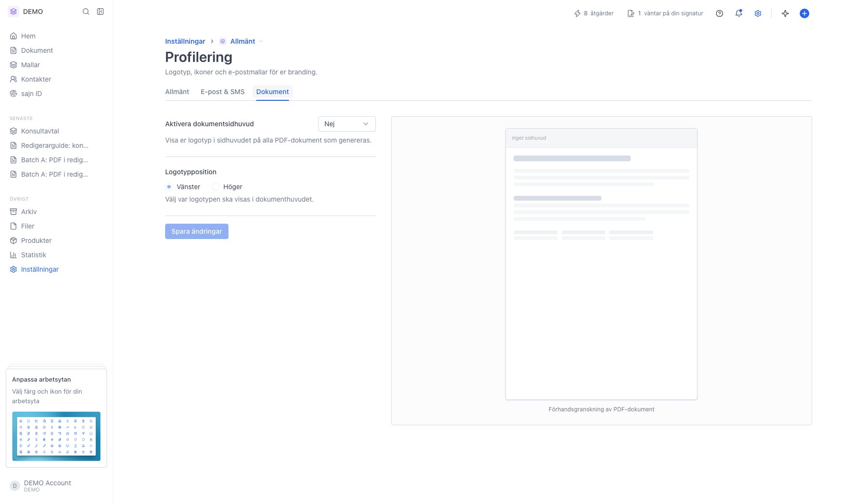Screen dimensions: 864x504
Task: Select the Höger radio button
Action: pyautogui.click(x=216, y=187)
